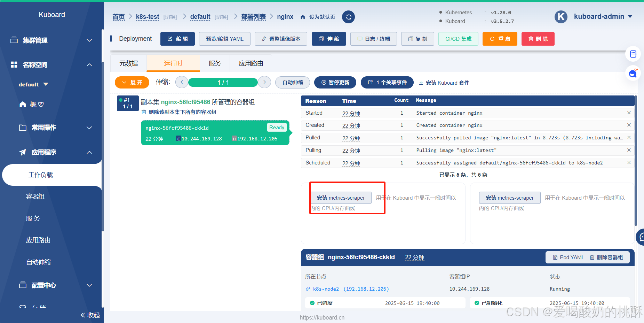Expand 配置中心 sidebar menu
This screenshot has height=323, width=644.
(x=56, y=285)
